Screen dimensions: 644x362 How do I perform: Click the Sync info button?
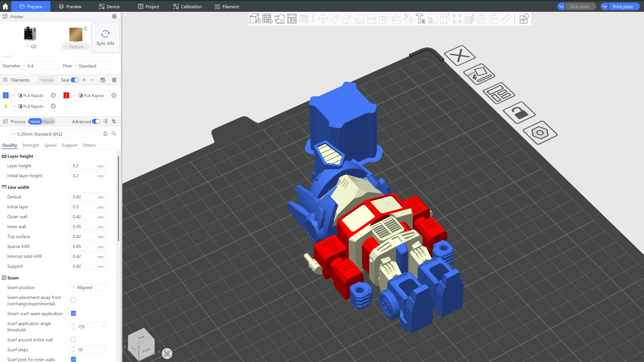coord(105,38)
